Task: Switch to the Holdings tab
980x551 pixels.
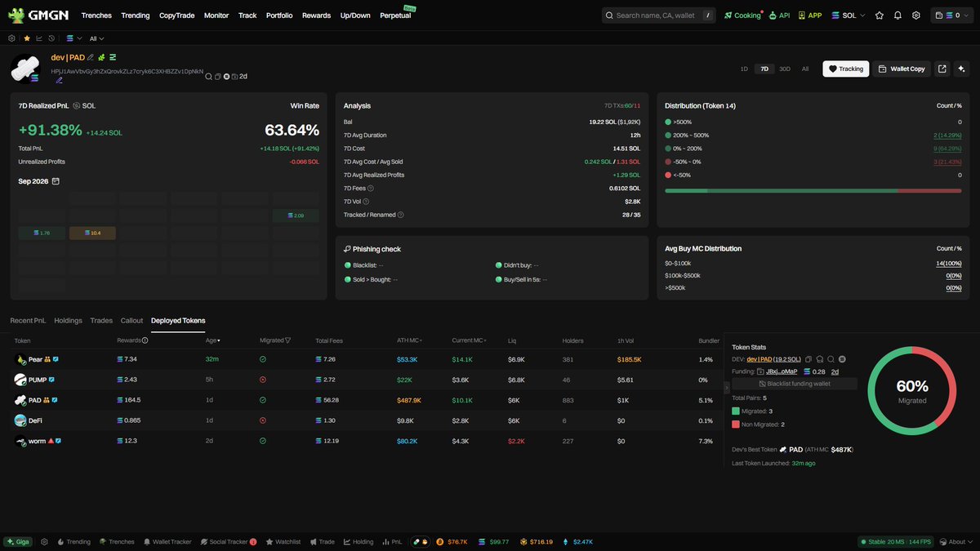Action: (68, 321)
